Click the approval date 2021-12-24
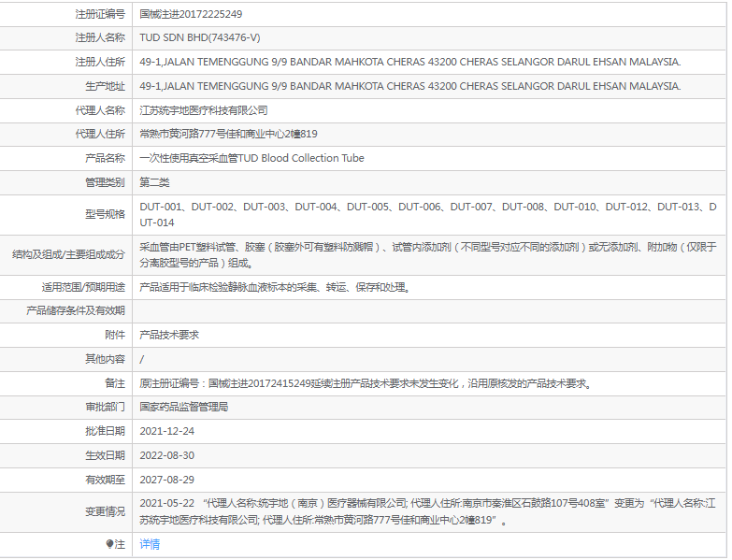This screenshot has width=732, height=560. 166,431
